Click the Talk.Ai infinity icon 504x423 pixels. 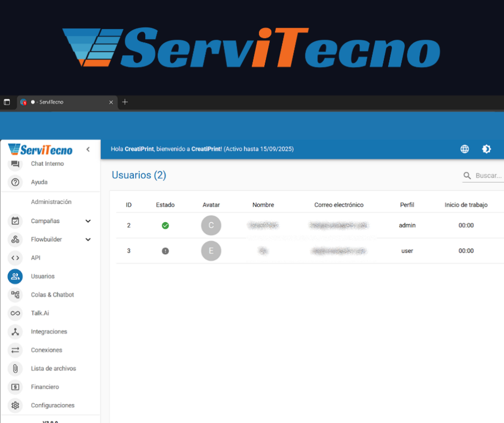tap(15, 313)
